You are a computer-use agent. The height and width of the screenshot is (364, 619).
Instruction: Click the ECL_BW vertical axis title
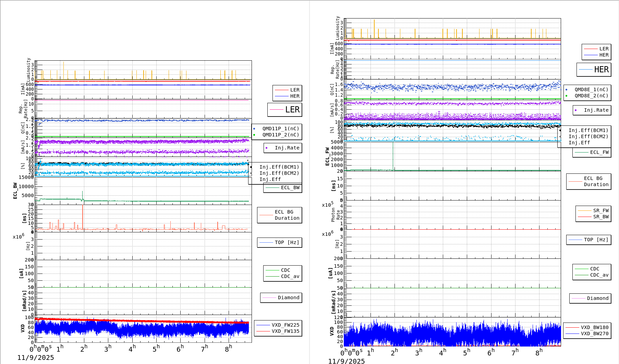tap(15, 191)
